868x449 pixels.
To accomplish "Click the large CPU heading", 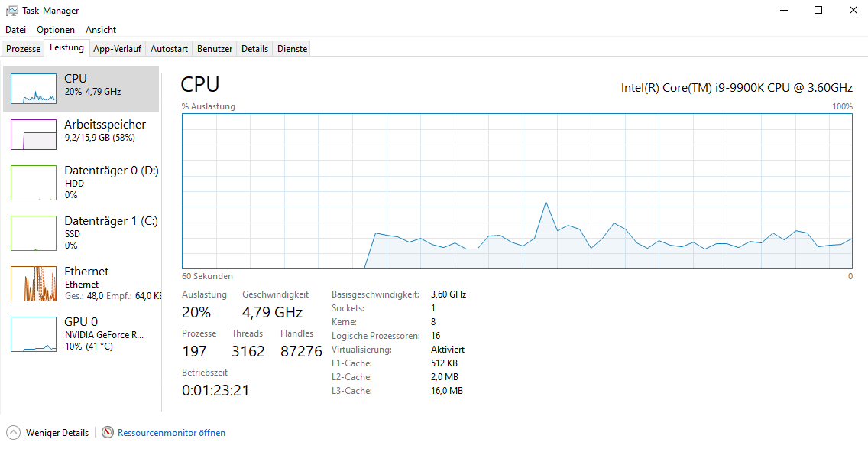I will (200, 84).
